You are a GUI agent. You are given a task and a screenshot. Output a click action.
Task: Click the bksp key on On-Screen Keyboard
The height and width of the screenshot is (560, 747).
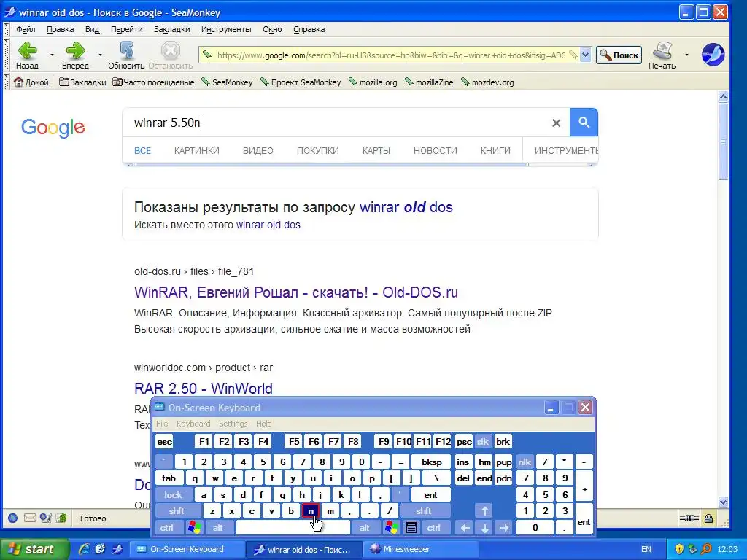[432, 462]
